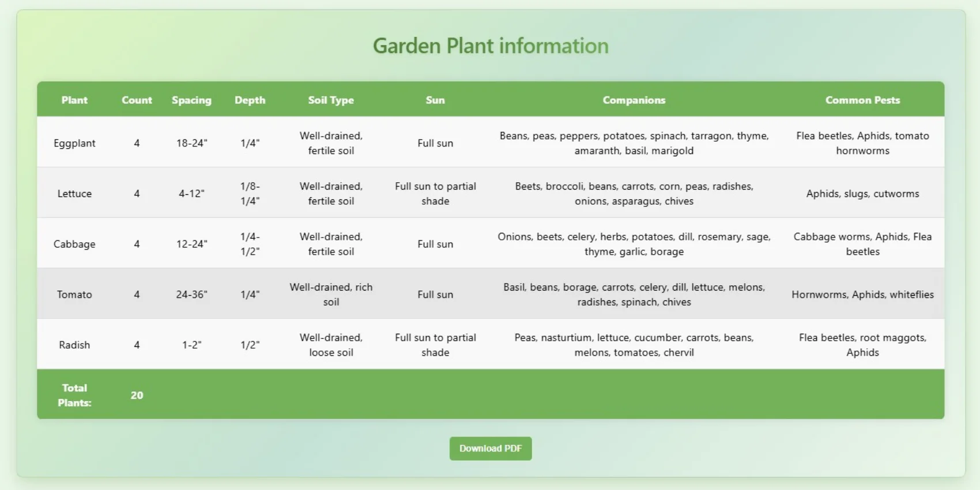The image size is (980, 490).
Task: Click the Full sun cell in Cabbage row
Action: pyautogui.click(x=435, y=244)
